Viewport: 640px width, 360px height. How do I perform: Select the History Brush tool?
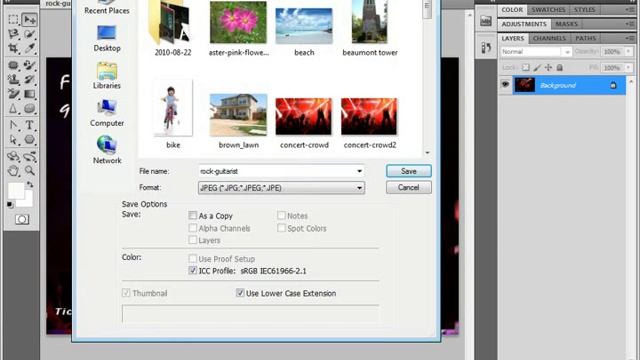point(29,79)
